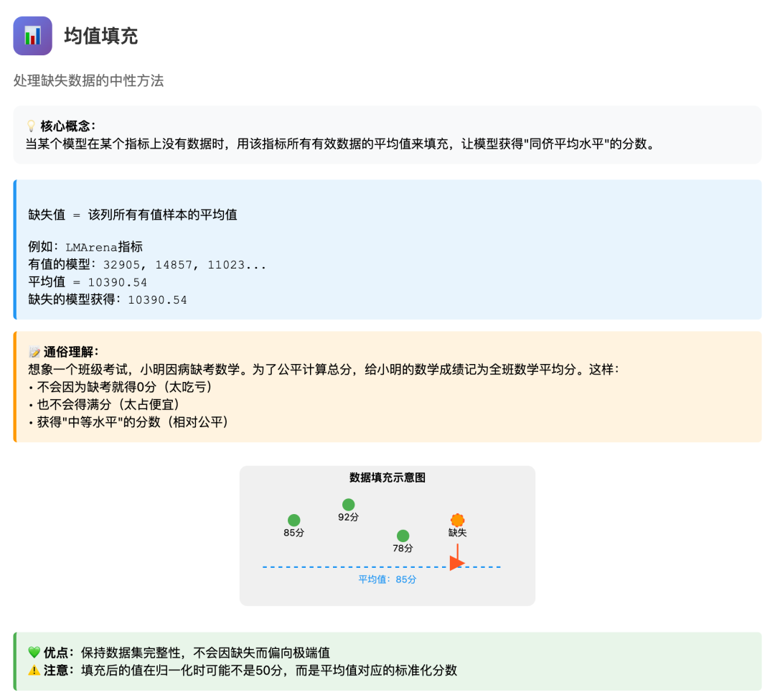
Task: Click the green dot labeled 78分
Action: click(x=403, y=536)
